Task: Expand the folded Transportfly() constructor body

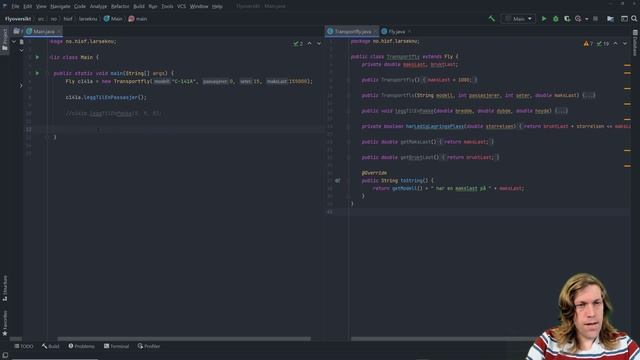Action: click(x=450, y=80)
